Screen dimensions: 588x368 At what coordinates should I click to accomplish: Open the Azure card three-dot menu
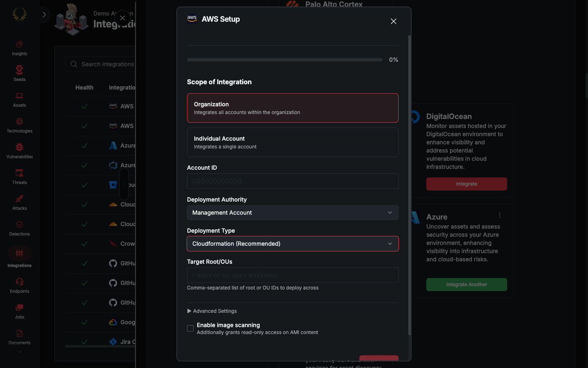tap(500, 215)
